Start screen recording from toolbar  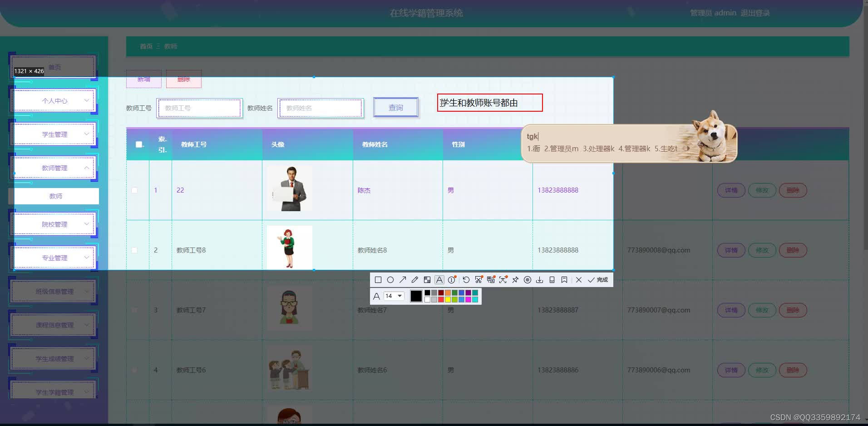point(528,280)
